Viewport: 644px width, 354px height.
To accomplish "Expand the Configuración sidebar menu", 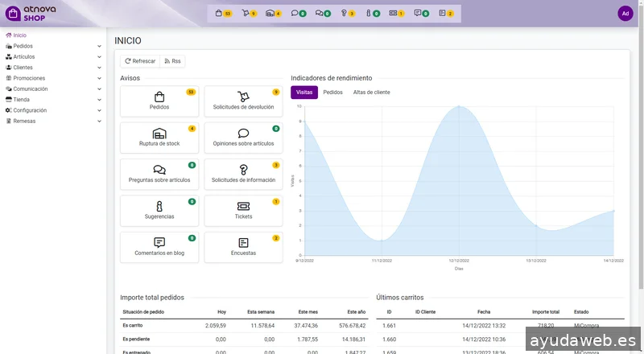I will click(53, 110).
